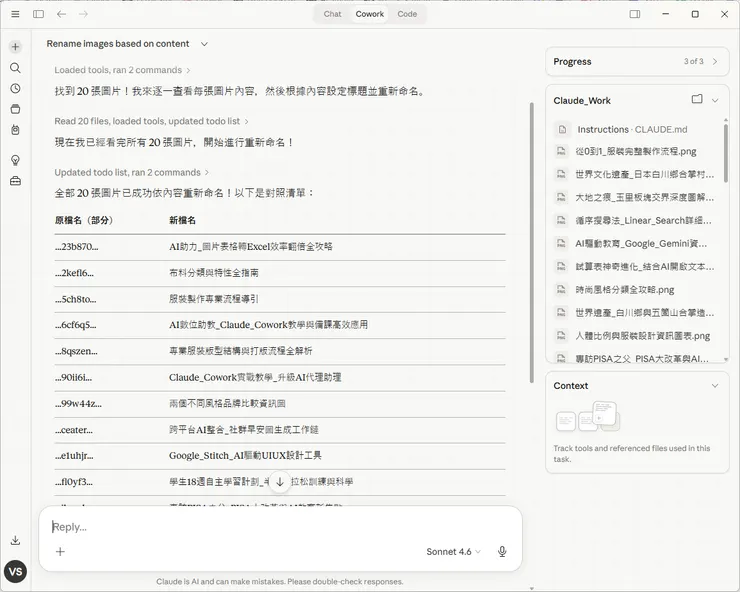Screen dimensions: 740x592
Task: Expand "Updated todo list, ran 2 commands"
Action: [132, 172]
